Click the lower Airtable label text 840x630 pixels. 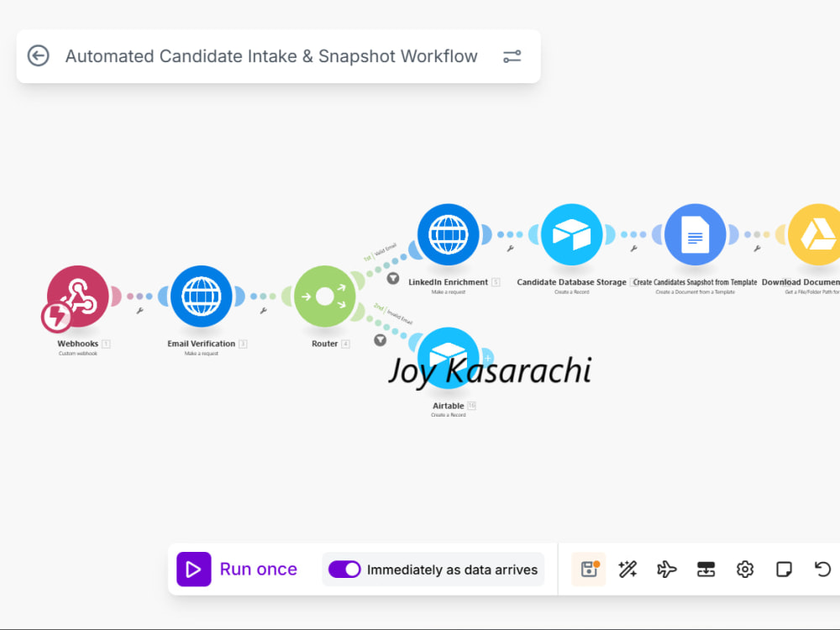click(449, 406)
